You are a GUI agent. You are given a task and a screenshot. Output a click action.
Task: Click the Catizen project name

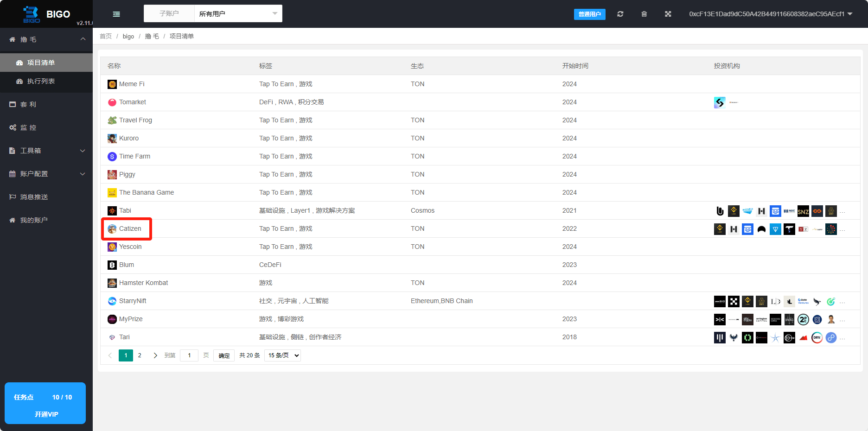coord(130,228)
